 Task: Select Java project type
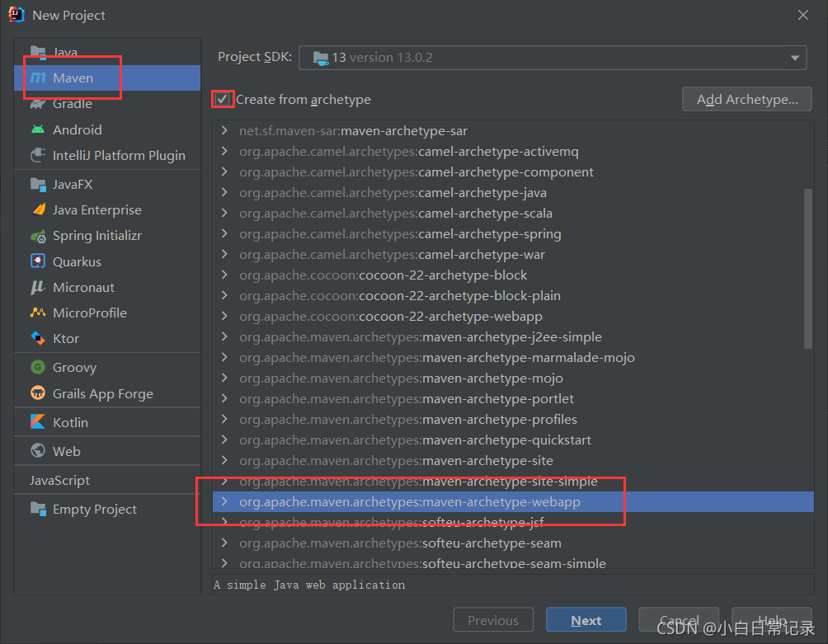point(107,52)
